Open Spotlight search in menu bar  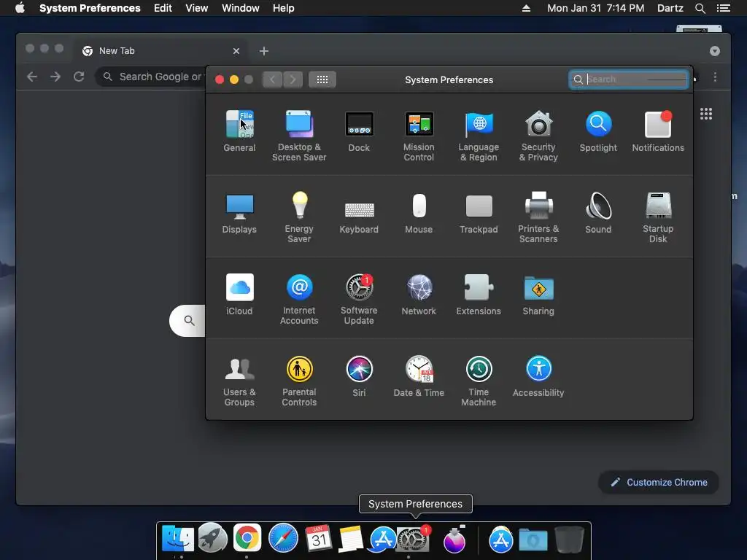point(700,8)
